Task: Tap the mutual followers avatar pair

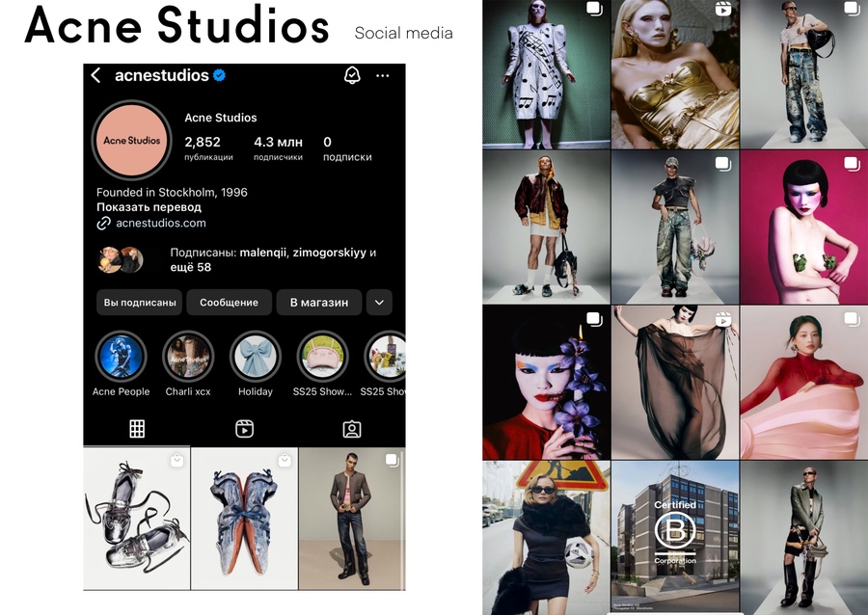Action: pyautogui.click(x=121, y=260)
